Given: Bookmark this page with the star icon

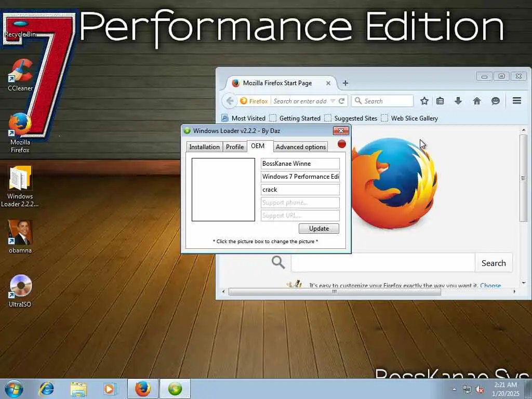Looking at the screenshot, I should coord(424,101).
